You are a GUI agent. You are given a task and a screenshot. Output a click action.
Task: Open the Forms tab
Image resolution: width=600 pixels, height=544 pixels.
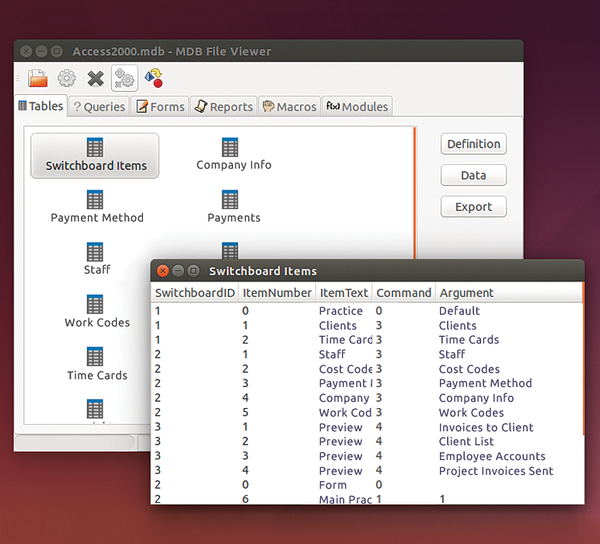point(160,107)
